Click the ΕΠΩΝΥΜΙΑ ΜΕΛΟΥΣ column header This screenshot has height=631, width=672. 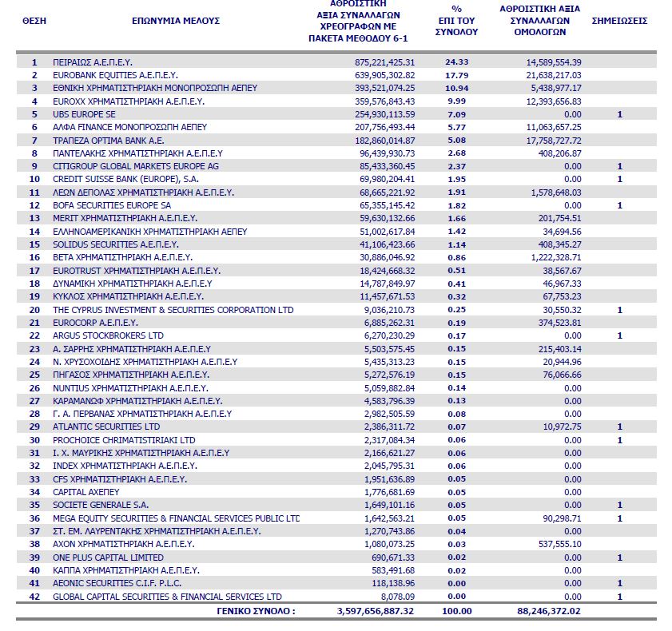(175, 21)
